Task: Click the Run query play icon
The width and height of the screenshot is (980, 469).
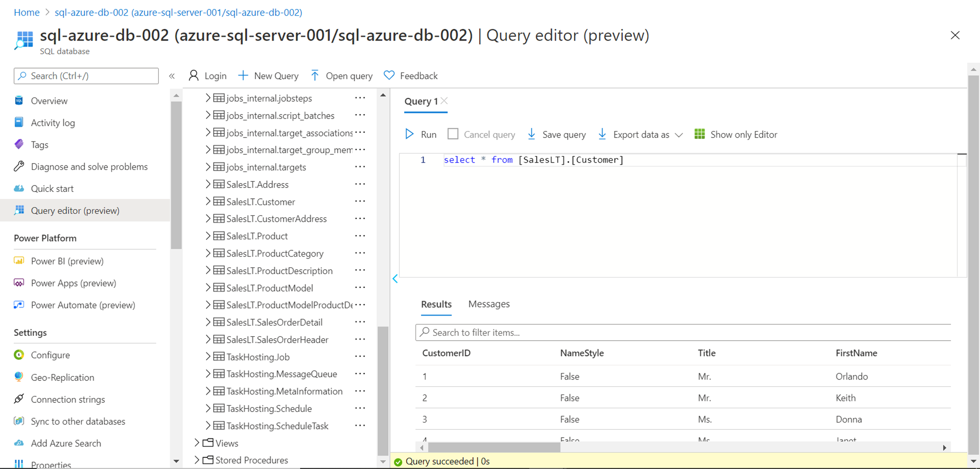Action: tap(409, 134)
